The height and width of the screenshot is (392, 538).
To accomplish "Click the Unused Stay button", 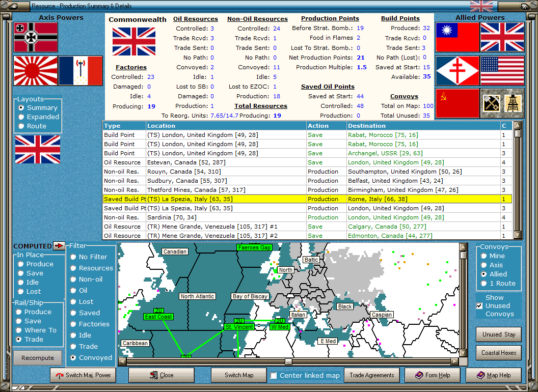I will click(x=499, y=334).
